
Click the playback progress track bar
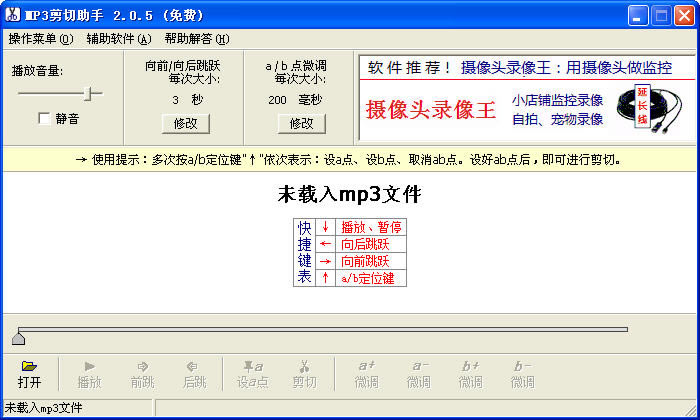(323, 329)
